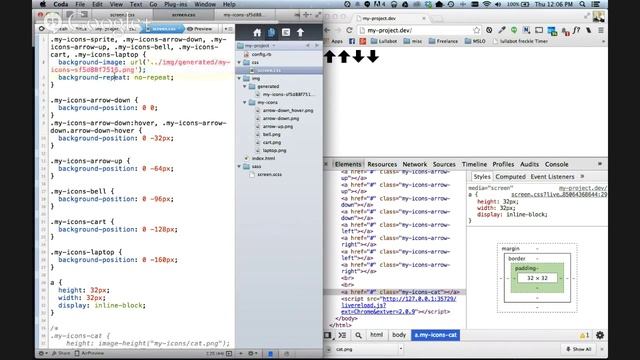Click the green chat extension icon in Chrome
The height and width of the screenshot is (360, 640).
[x=514, y=30]
